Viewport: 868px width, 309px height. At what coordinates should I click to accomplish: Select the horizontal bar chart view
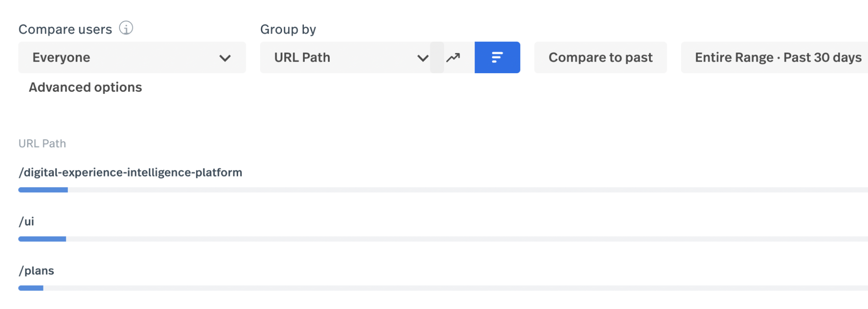[497, 57]
